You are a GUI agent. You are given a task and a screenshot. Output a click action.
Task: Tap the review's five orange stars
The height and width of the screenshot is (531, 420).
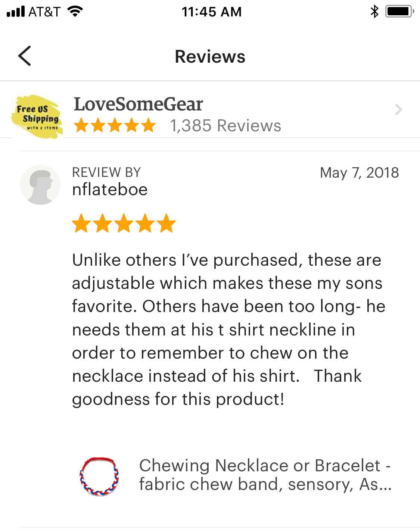click(124, 223)
